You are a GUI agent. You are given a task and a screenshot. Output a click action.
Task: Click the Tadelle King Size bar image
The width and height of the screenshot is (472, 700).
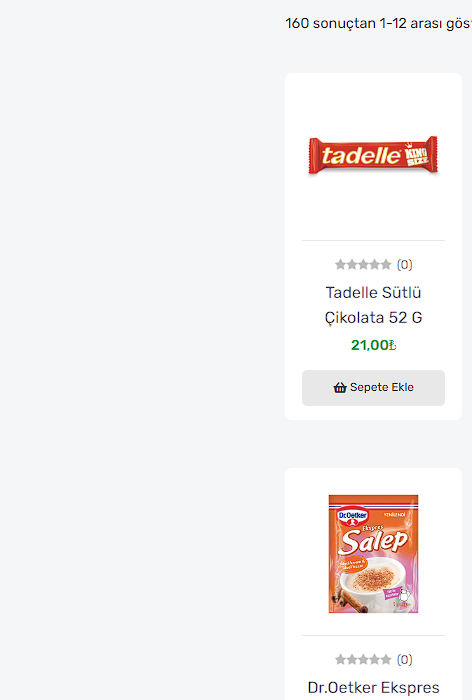click(373, 155)
